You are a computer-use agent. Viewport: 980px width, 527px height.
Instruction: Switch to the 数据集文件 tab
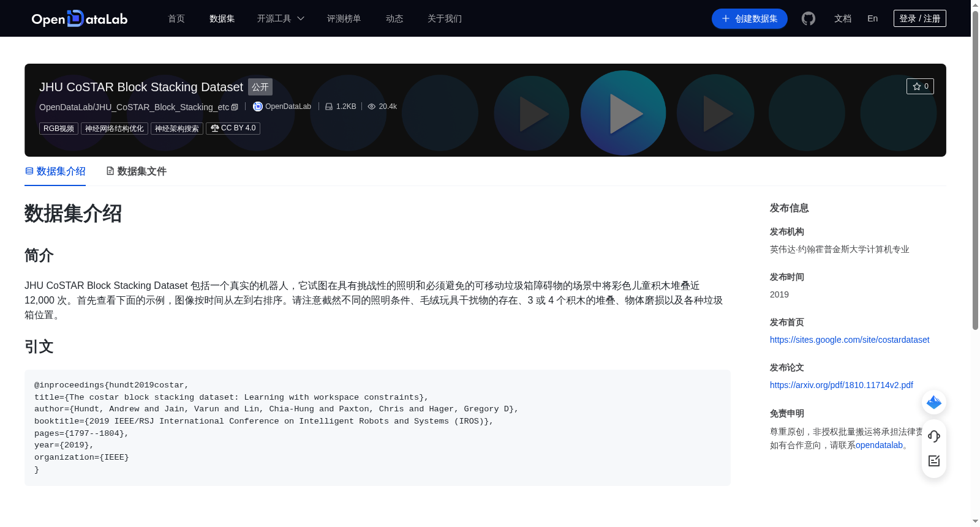pos(136,171)
